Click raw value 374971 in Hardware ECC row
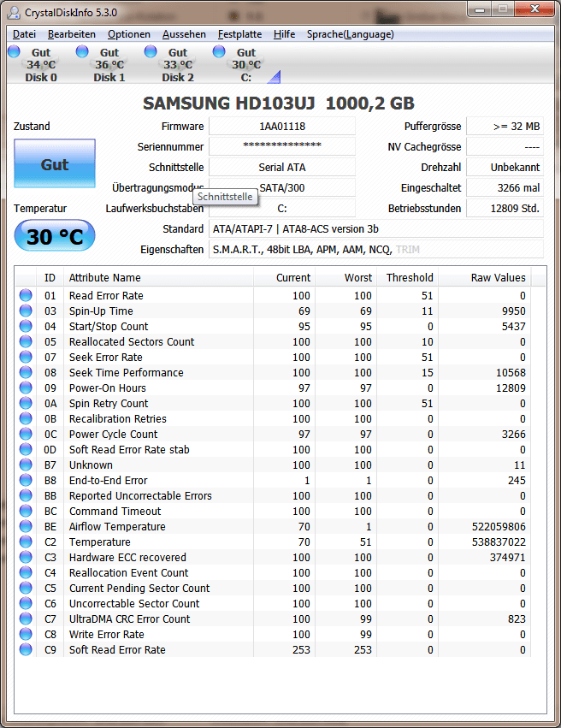 (508, 557)
